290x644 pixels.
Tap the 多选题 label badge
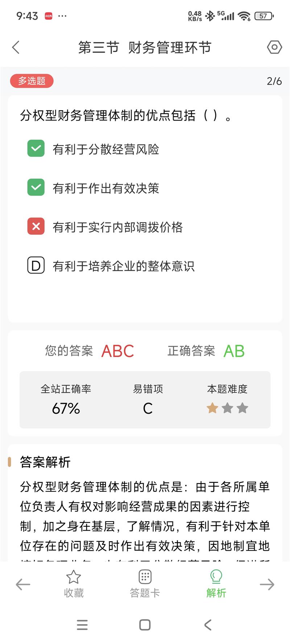coord(32,81)
